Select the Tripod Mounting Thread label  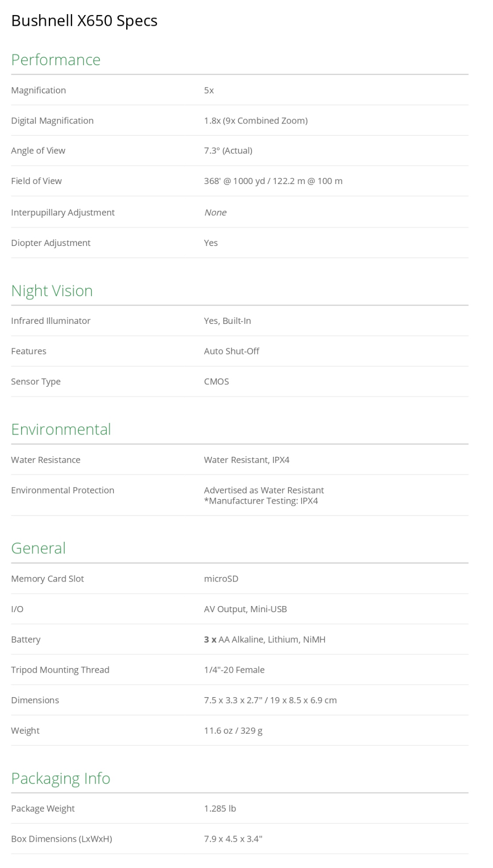pyautogui.click(x=60, y=669)
